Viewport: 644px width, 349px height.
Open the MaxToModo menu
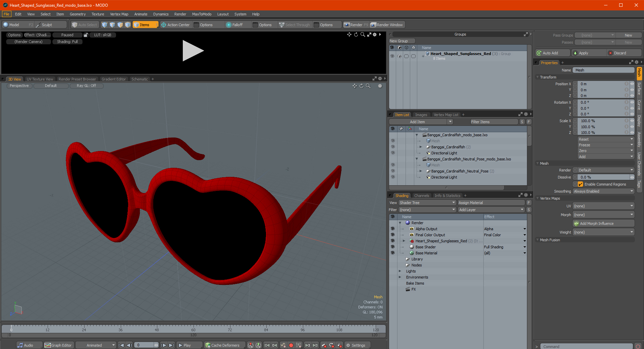(202, 14)
